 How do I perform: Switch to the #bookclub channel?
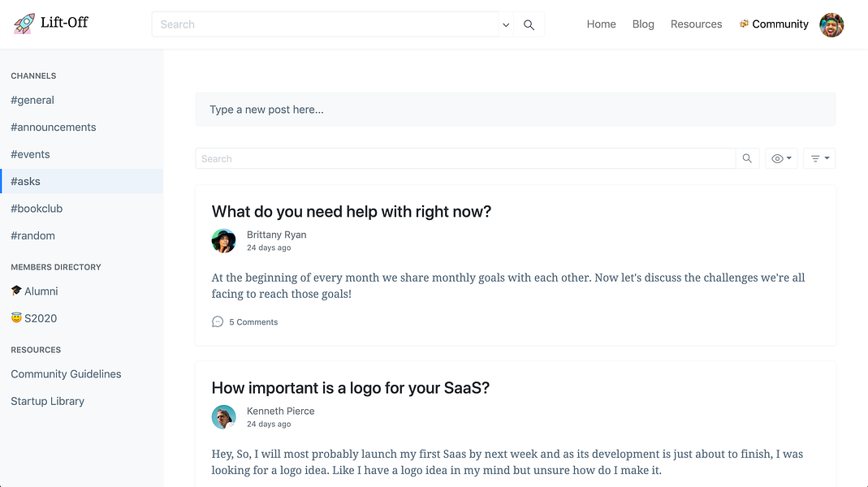37,209
